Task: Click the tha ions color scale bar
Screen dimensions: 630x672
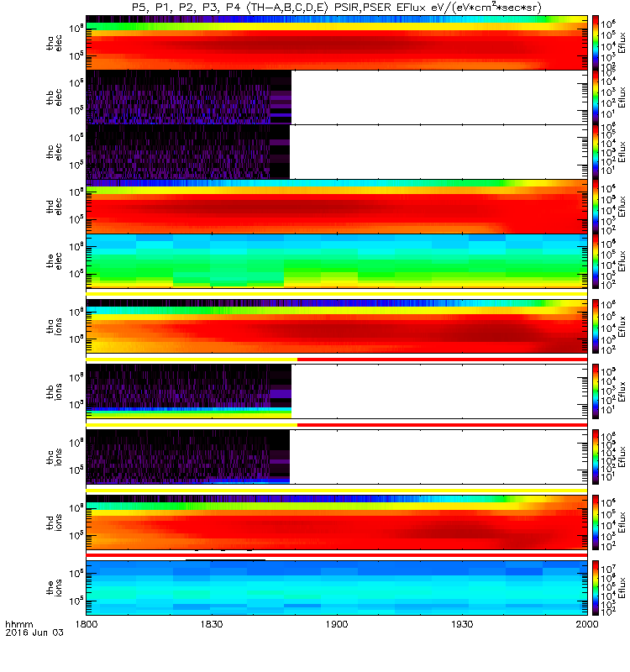Action: click(x=596, y=327)
